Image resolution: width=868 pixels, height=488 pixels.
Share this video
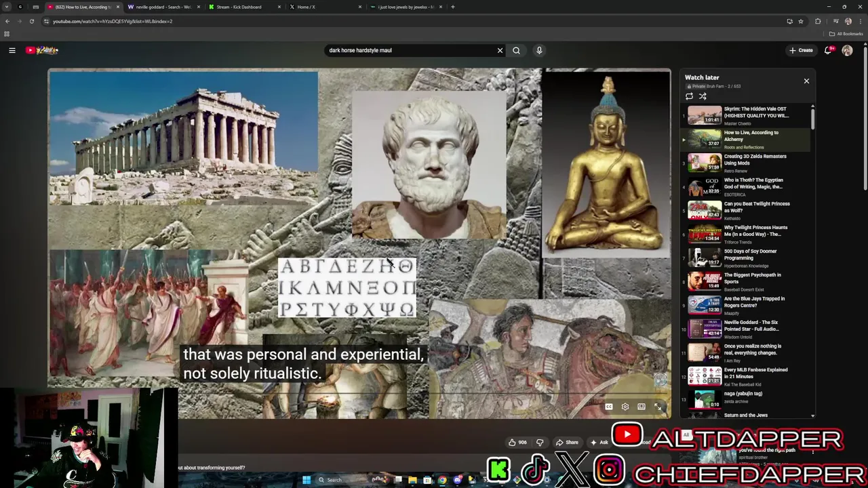[567, 443]
